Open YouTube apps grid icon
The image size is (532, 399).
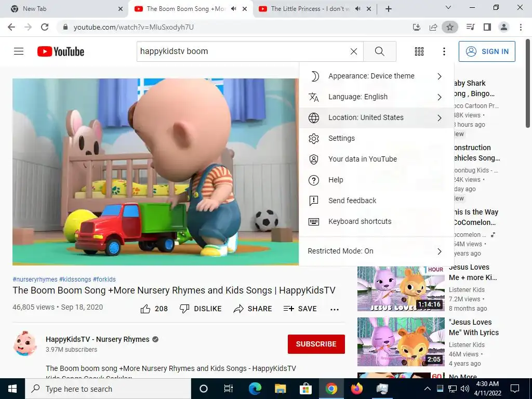[x=419, y=51]
